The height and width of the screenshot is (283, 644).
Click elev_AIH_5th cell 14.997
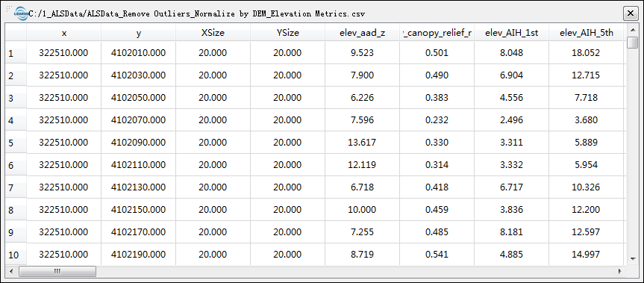[587, 255]
